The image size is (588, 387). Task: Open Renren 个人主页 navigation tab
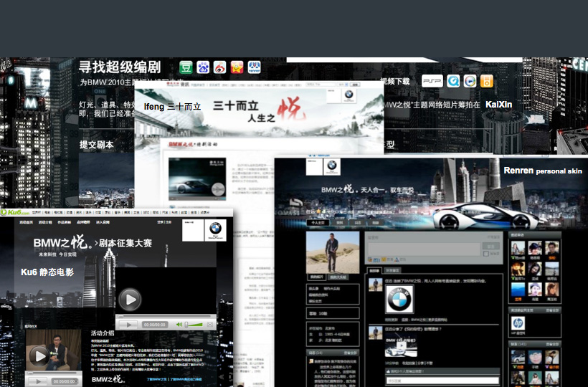click(318, 223)
